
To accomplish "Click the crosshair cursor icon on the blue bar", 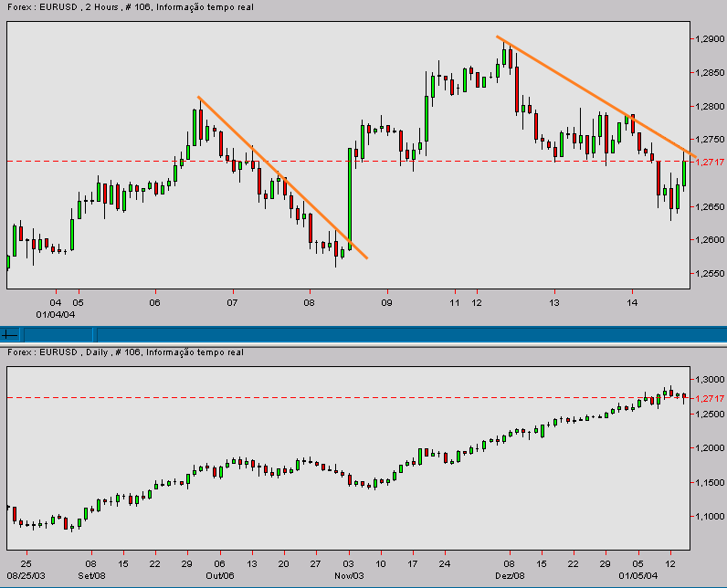I will pos(9,334).
